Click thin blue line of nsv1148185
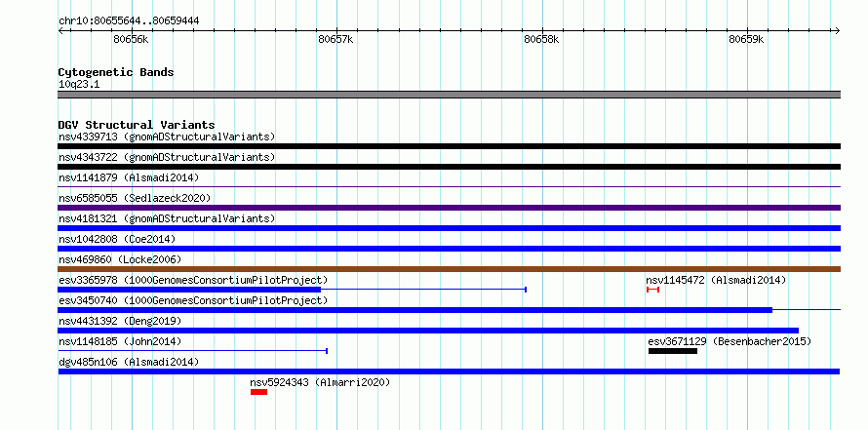The width and height of the screenshot is (868, 430). 193,351
